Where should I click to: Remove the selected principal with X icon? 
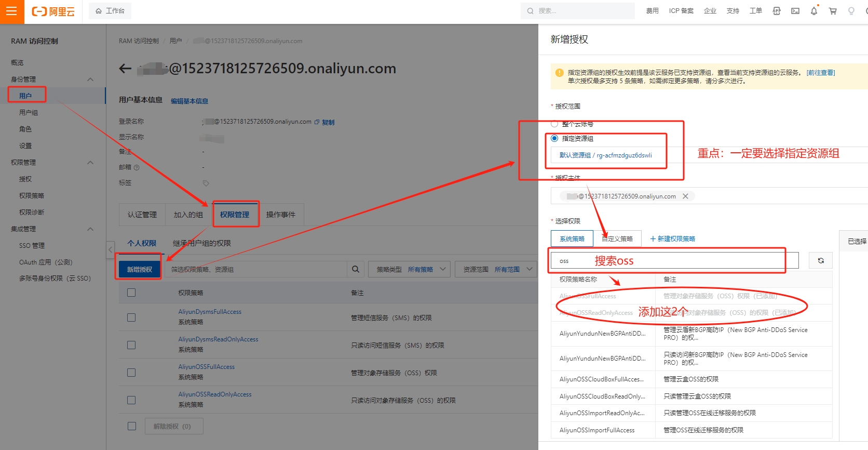(685, 196)
